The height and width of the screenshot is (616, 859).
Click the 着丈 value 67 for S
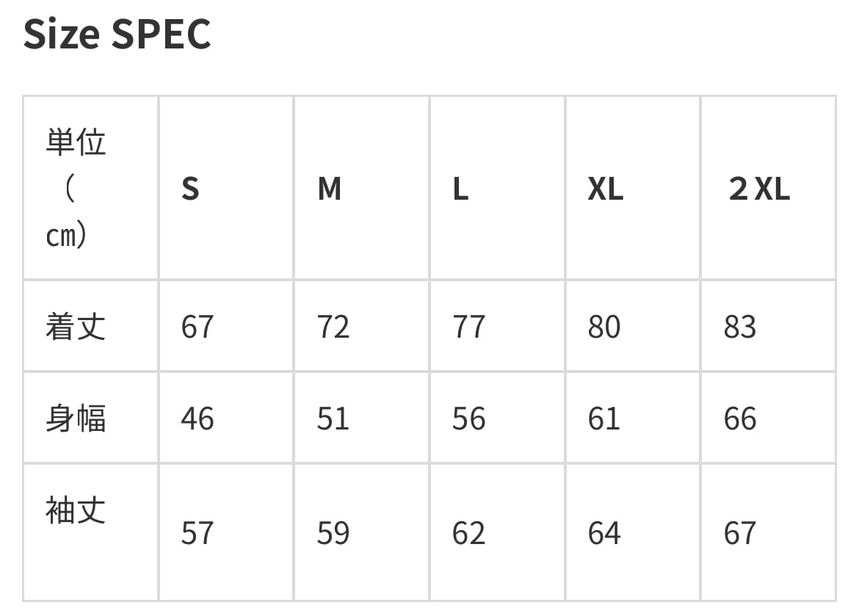197,327
